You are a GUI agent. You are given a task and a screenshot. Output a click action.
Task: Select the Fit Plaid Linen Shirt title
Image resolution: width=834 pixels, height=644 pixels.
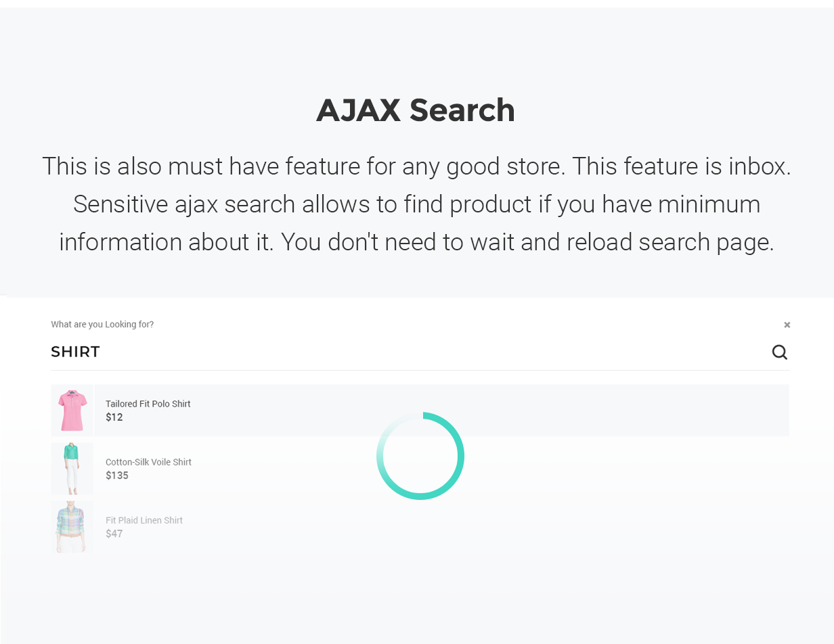coord(144,520)
